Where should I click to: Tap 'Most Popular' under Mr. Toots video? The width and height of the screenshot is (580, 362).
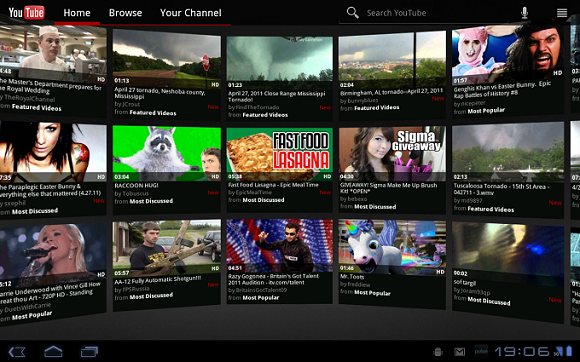tap(372, 293)
